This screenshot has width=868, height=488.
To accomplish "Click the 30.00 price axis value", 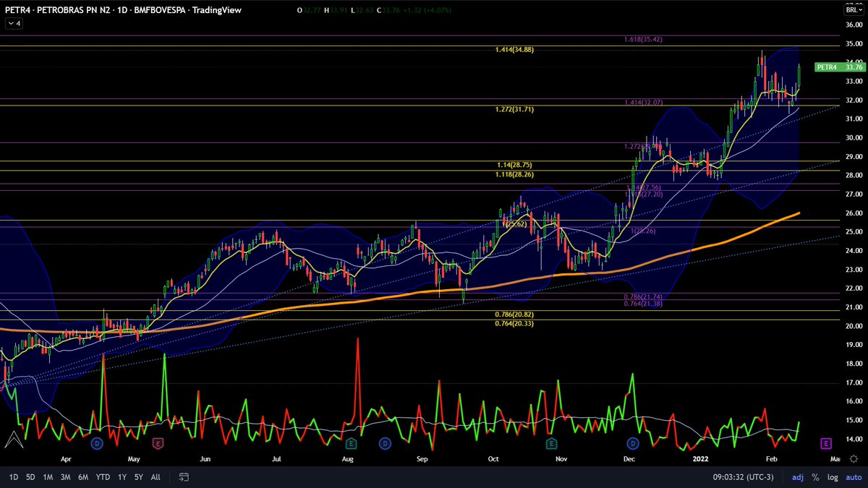I will [x=854, y=138].
